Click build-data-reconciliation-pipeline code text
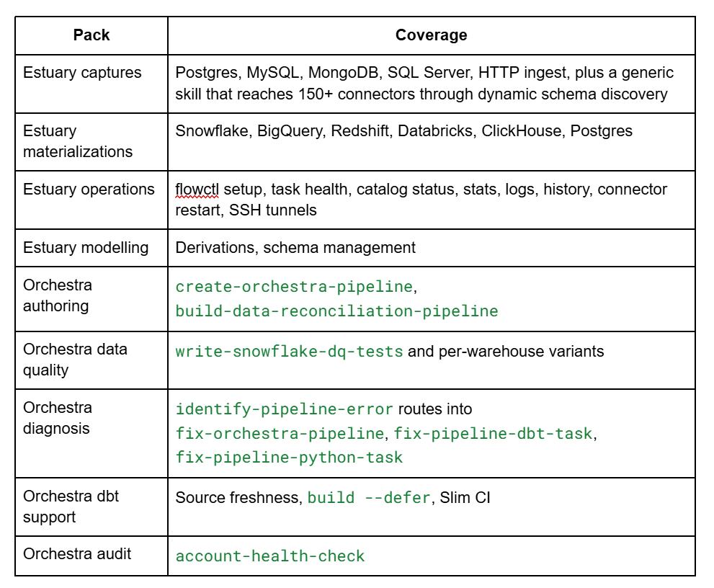714x588 pixels. click(337, 311)
